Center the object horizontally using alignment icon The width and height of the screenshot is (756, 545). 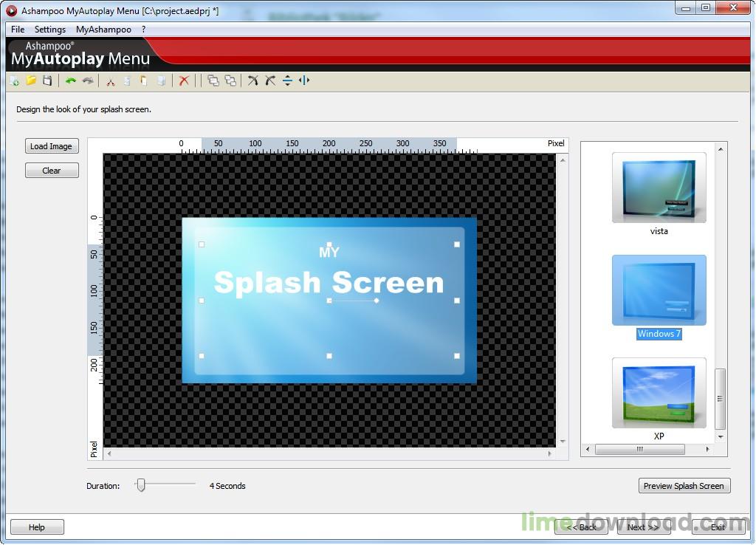(x=303, y=80)
